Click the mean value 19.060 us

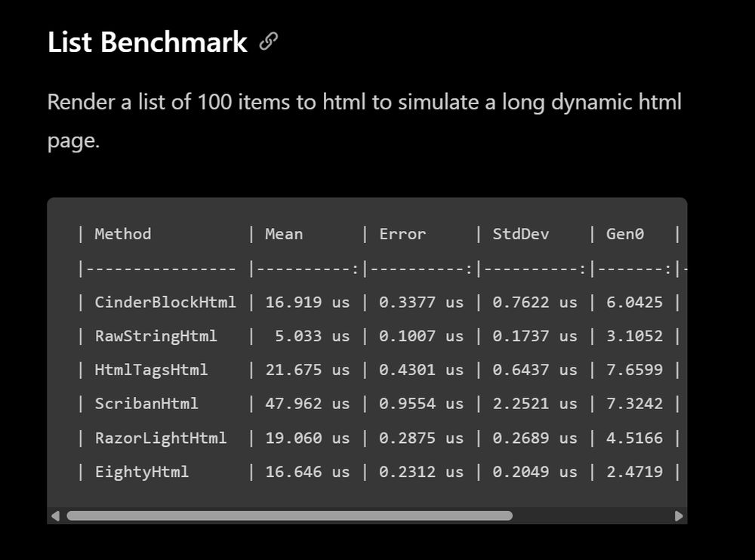[307, 438]
